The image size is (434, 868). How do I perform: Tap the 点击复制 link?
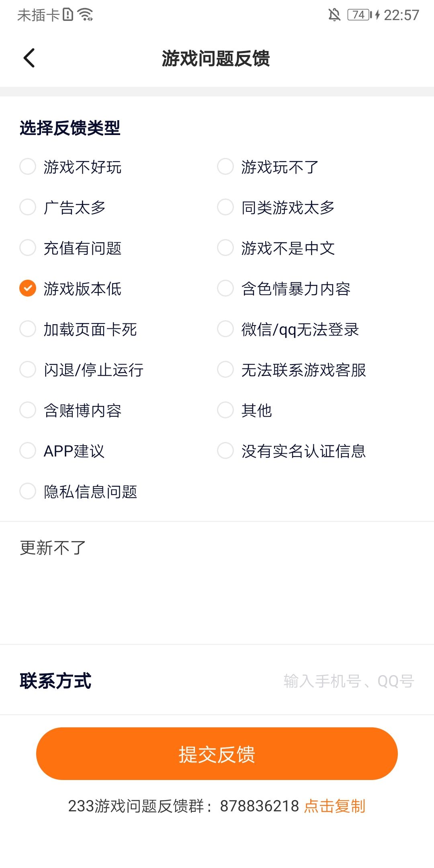(x=334, y=806)
